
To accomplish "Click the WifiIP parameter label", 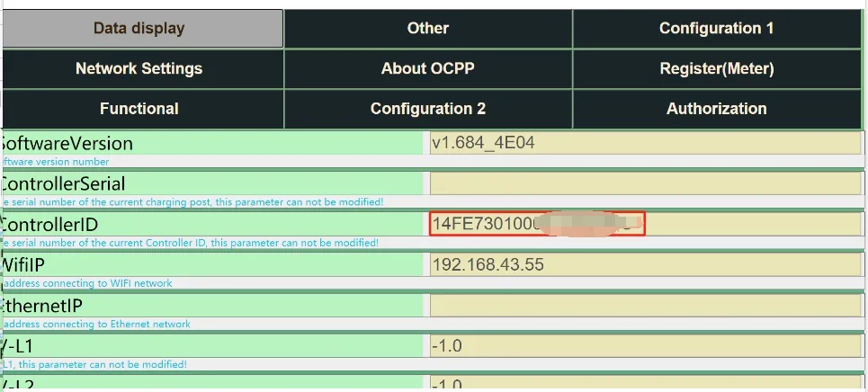I will [x=31, y=264].
